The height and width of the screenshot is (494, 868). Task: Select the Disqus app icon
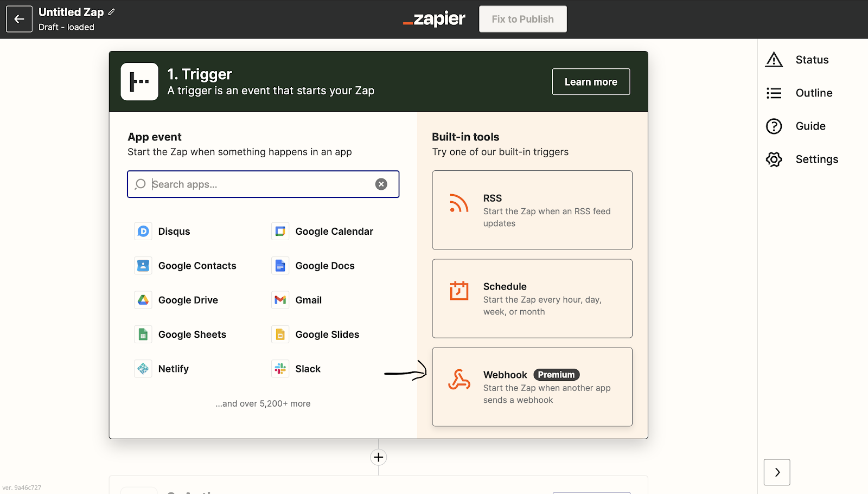pos(143,232)
